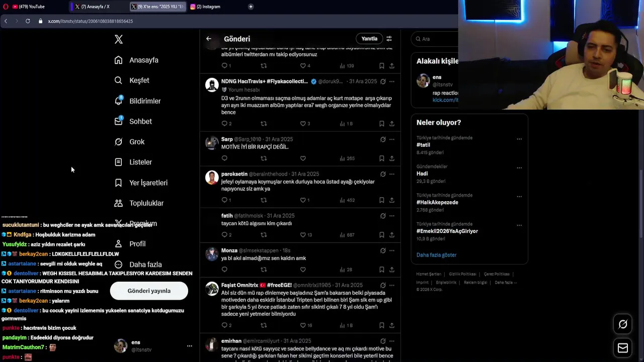Open Grok in the sidebar
Viewport: 644px width, 362px height.
click(129, 142)
